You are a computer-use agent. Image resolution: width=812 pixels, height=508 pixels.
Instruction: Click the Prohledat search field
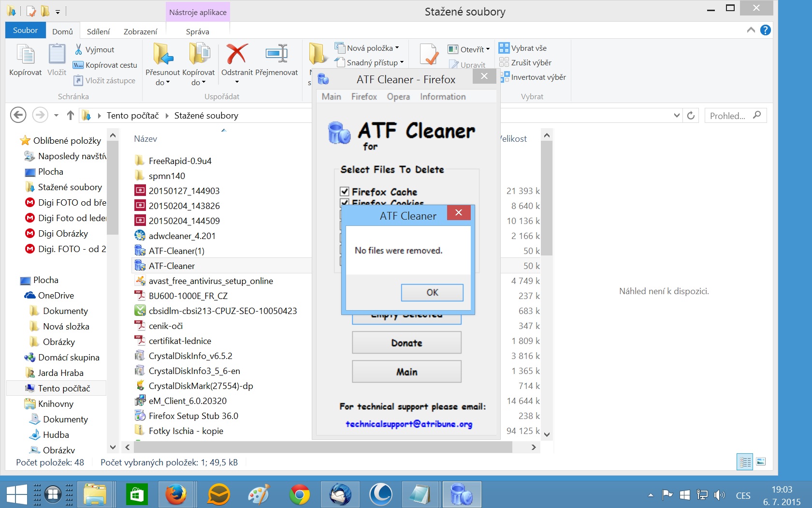735,115
